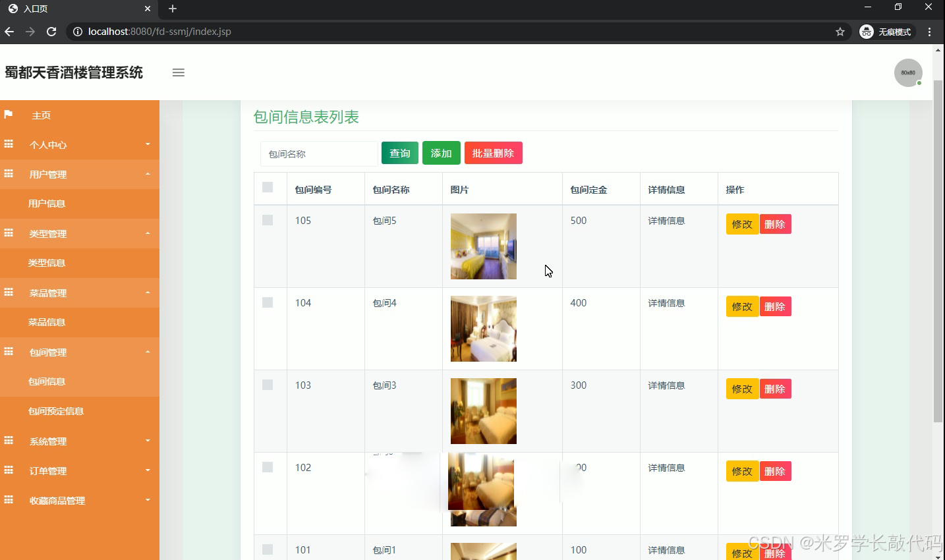Click the grid icon beside 用户管理
The image size is (945, 560).
(9, 173)
